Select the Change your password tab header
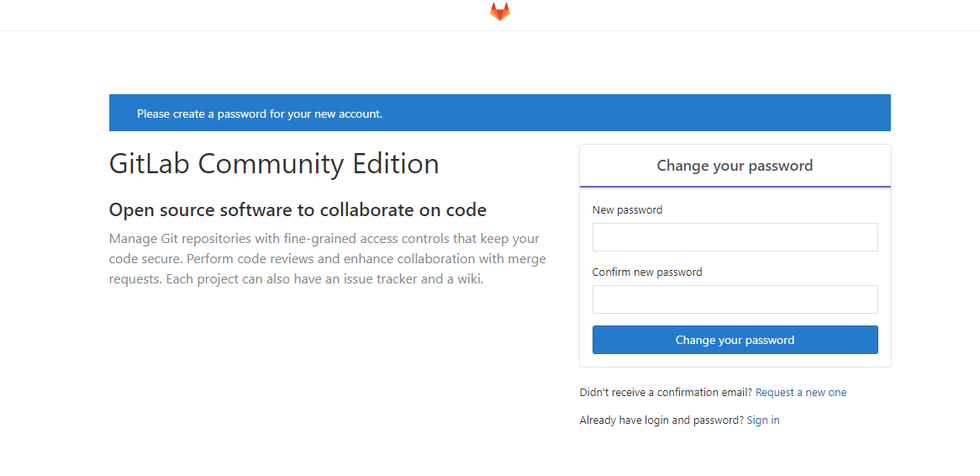The width and height of the screenshot is (980, 476). click(735, 166)
